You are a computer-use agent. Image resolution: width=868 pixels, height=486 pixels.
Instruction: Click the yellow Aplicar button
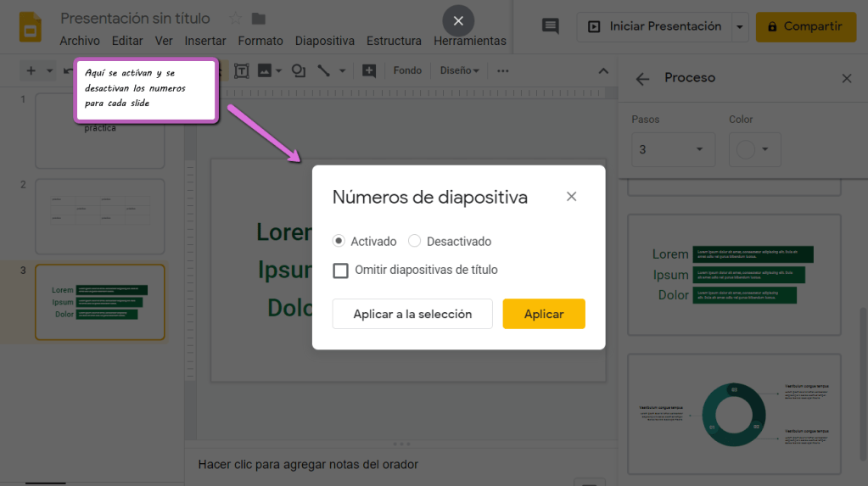point(544,314)
